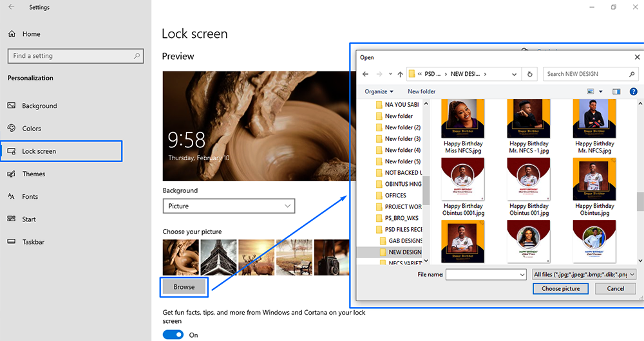Go back in Open dialog navigation
644x341 pixels.
[x=366, y=74]
